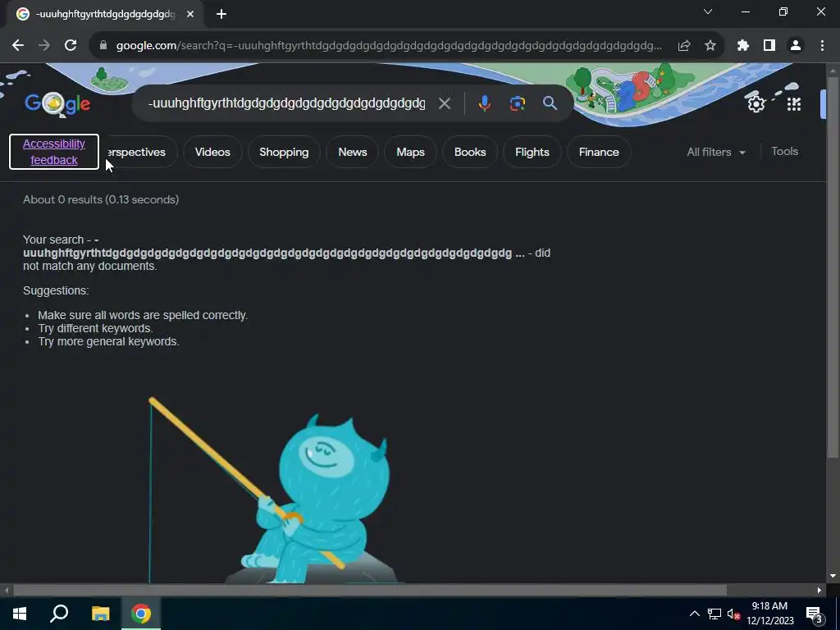Open Chrome three-dot menu
This screenshot has width=840, height=630.
coord(822,46)
